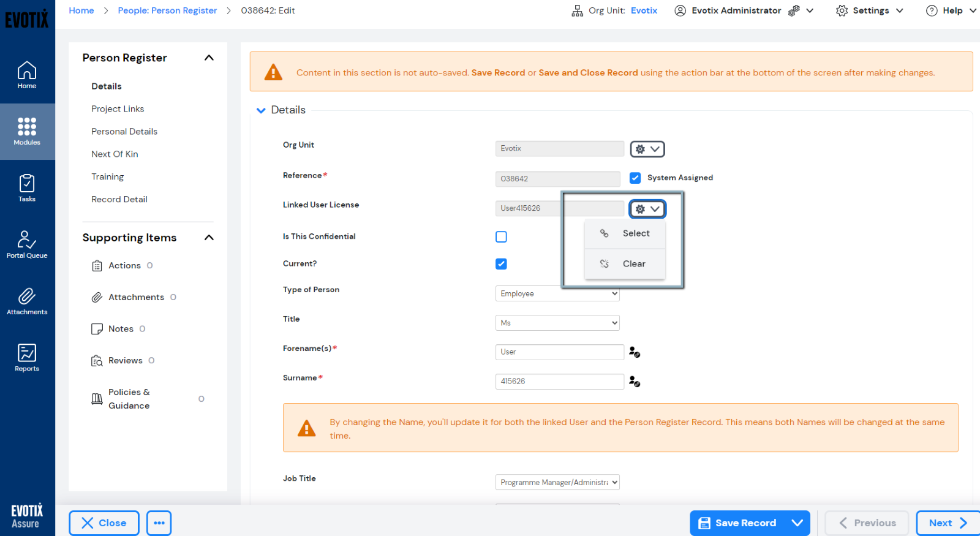Go to Home in the left navigation bar
The height and width of the screenshot is (536, 980).
(x=27, y=75)
